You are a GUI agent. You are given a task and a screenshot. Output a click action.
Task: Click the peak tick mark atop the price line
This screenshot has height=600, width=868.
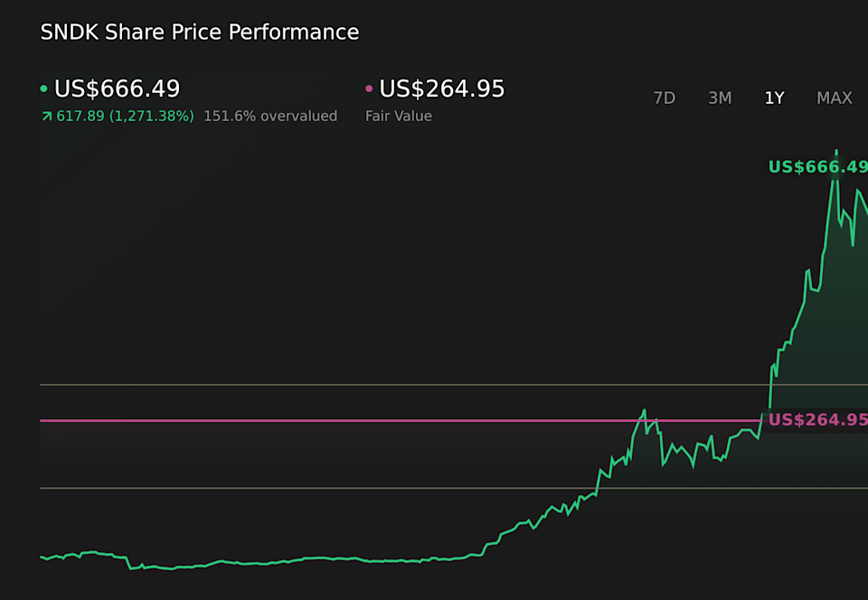click(x=835, y=150)
